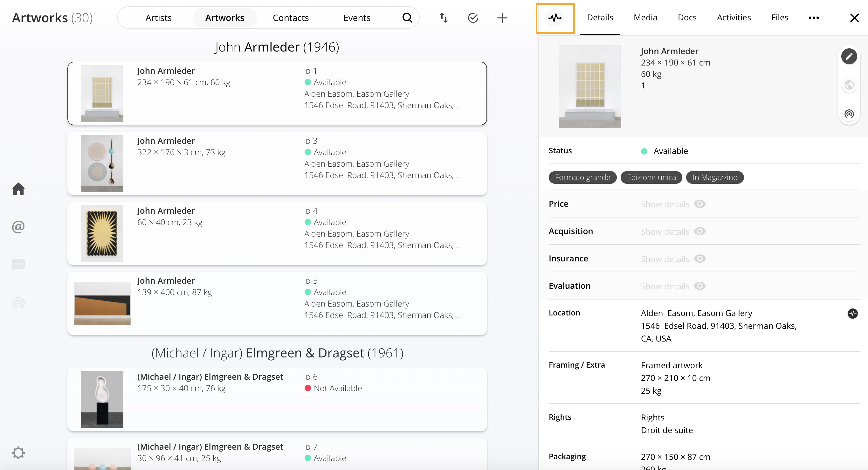The width and height of the screenshot is (868, 470).
Task: Click large artwork image in detail panel
Action: click(590, 86)
